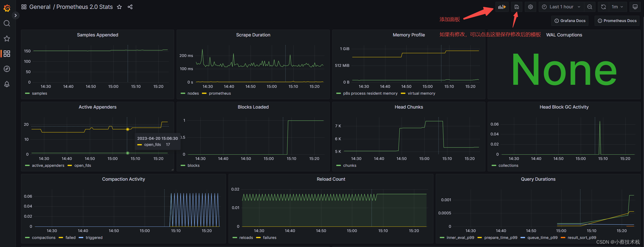This screenshot has width=644, height=247.
Task: Open Blocks Loaded panel title menu
Action: [253, 107]
